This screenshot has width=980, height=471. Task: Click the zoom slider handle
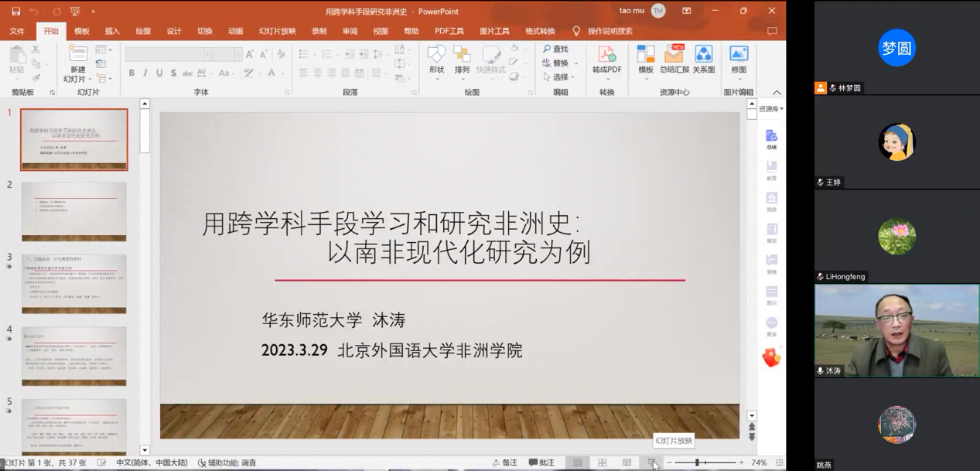click(x=697, y=462)
